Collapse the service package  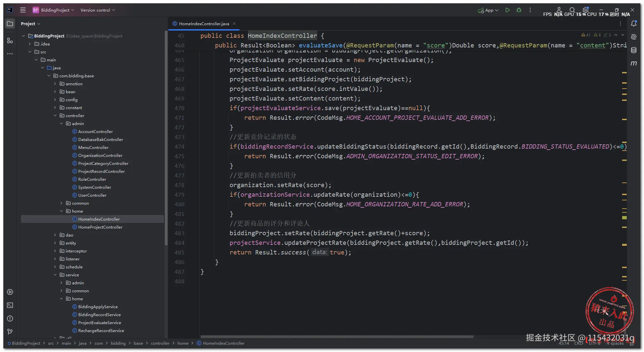(55, 275)
